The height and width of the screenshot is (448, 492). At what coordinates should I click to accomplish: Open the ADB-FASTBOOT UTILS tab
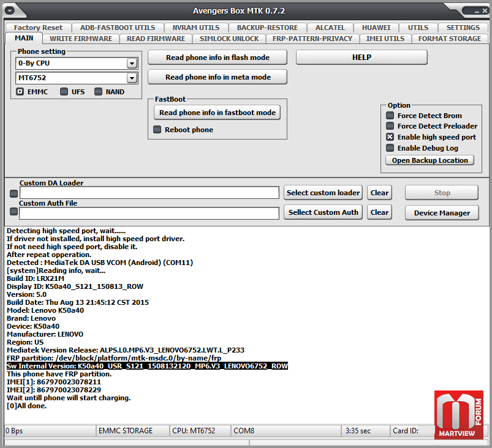coord(118,28)
